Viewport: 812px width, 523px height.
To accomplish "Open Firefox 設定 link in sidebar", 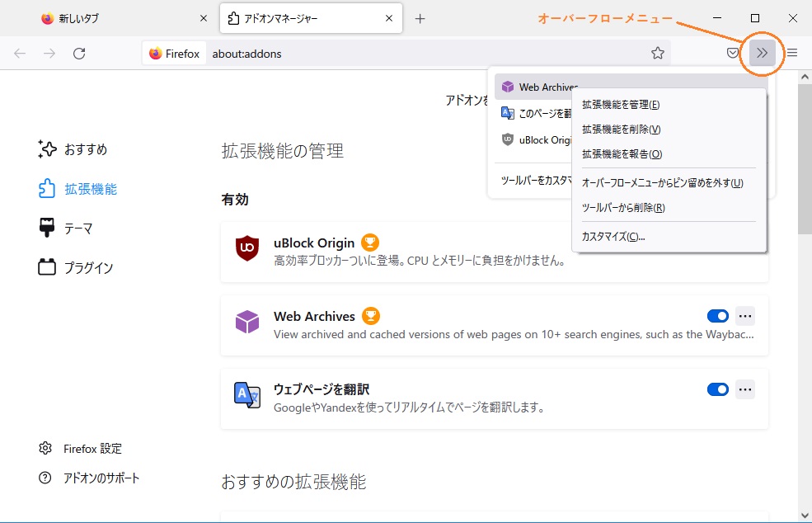I will [92, 449].
